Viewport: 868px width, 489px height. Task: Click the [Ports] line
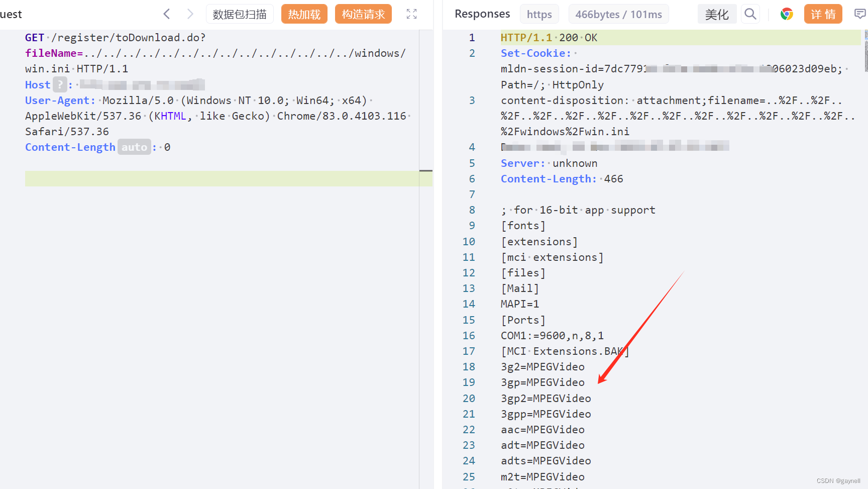(523, 320)
